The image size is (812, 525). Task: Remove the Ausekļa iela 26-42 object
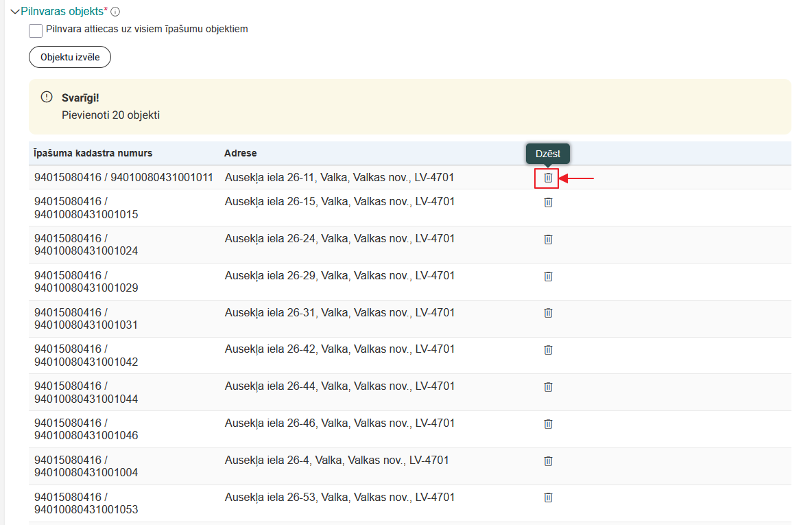pos(548,350)
